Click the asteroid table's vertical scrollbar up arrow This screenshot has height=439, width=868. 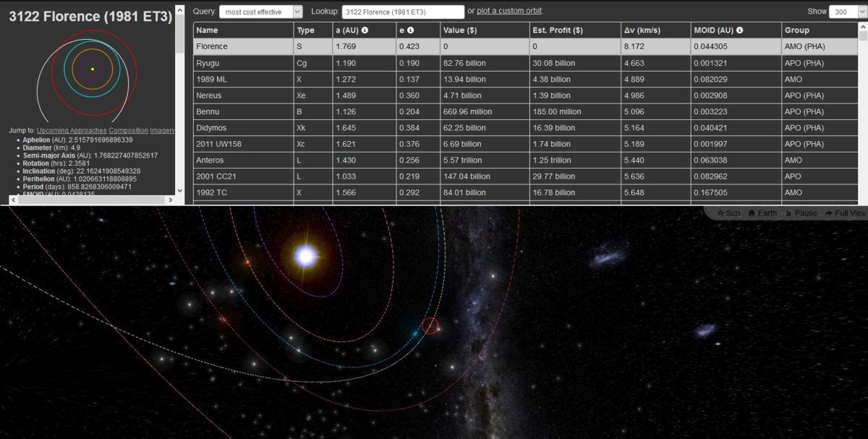coord(863,27)
